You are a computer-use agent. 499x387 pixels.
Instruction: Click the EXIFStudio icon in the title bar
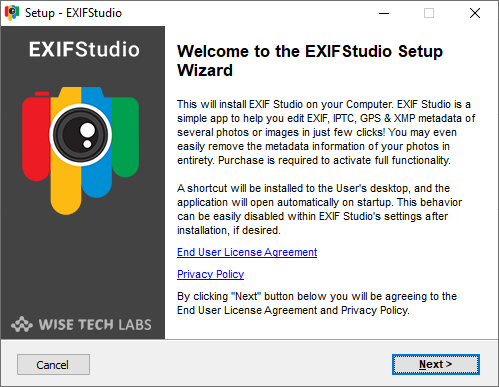pos(12,13)
